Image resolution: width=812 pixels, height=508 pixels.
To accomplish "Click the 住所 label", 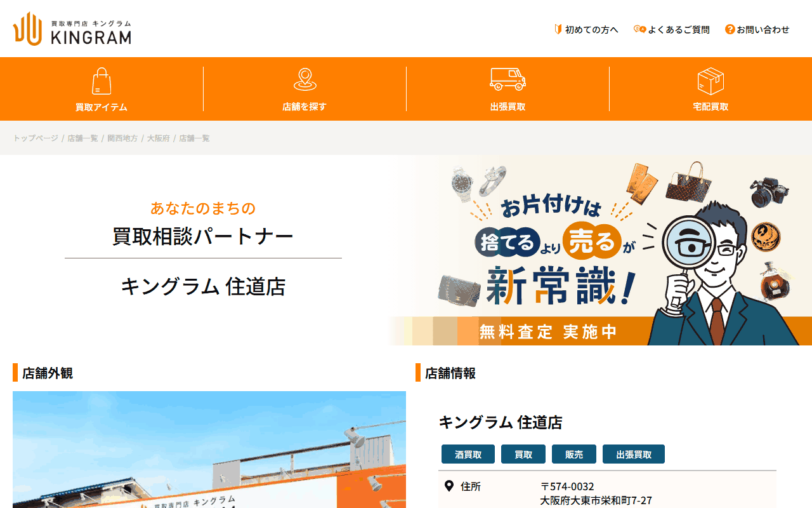I will pos(471,486).
